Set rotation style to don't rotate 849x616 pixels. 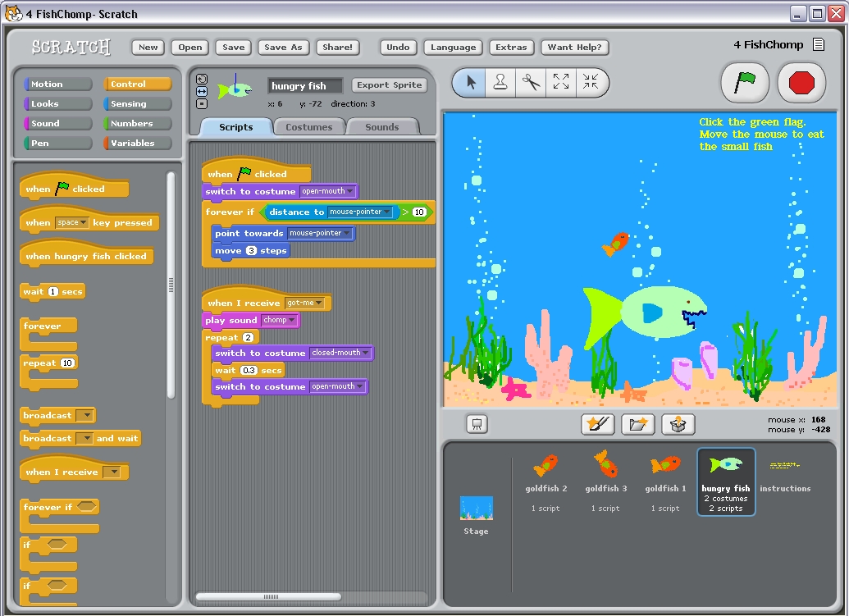[x=202, y=105]
